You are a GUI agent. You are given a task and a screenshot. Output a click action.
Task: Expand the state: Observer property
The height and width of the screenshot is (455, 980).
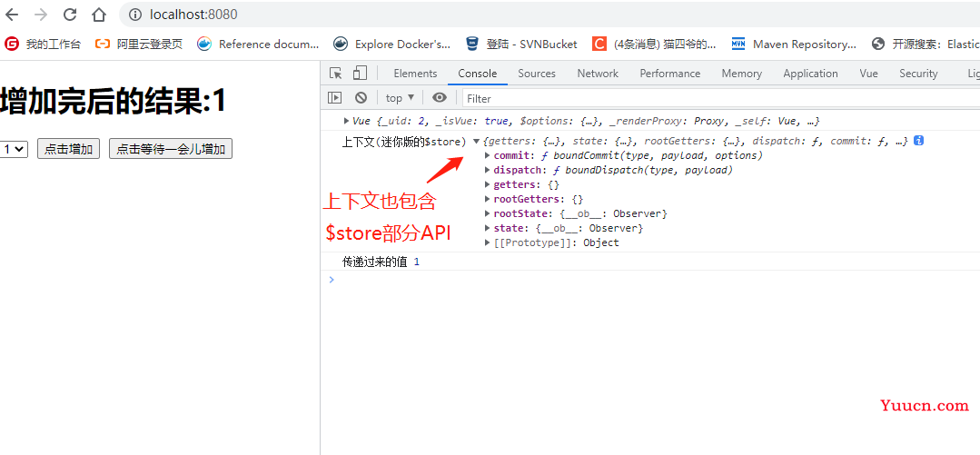point(488,228)
